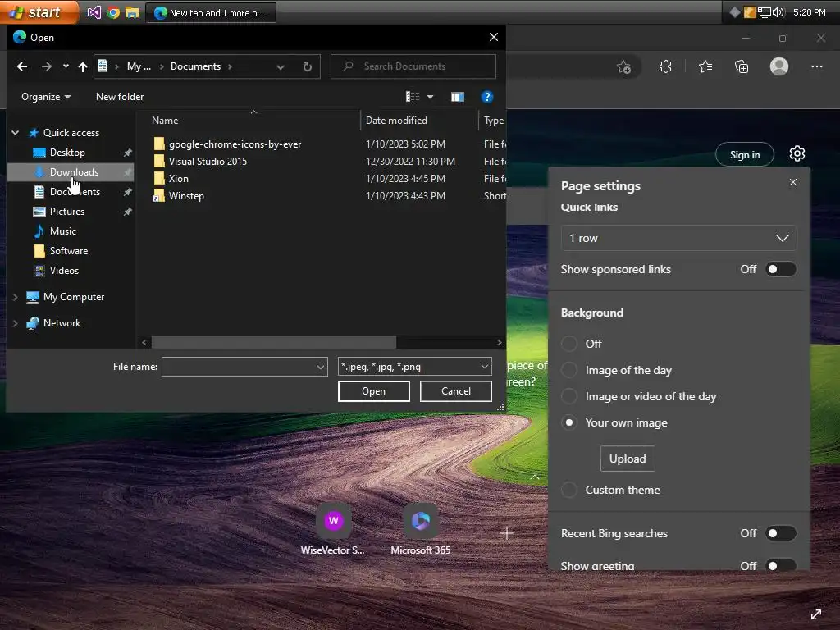Sort files by Type column

493,121
